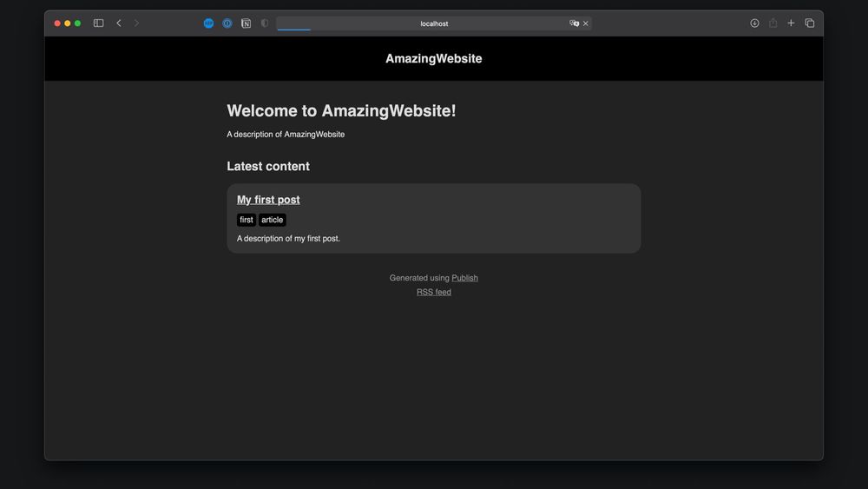The height and width of the screenshot is (489, 868).
Task: Click the privacy shield icon
Action: tap(265, 23)
